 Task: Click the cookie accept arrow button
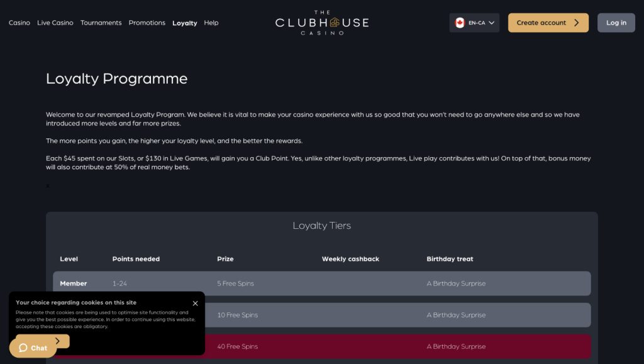(57, 341)
